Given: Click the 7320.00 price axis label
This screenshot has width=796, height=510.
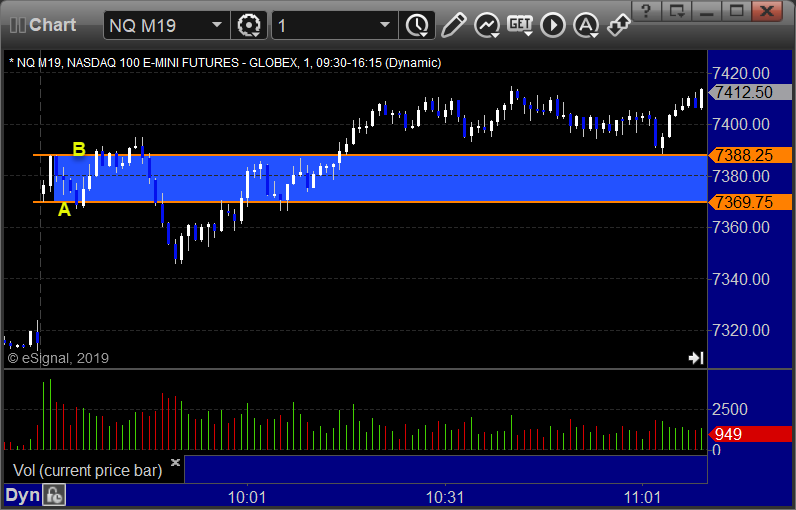Looking at the screenshot, I should click(741, 330).
